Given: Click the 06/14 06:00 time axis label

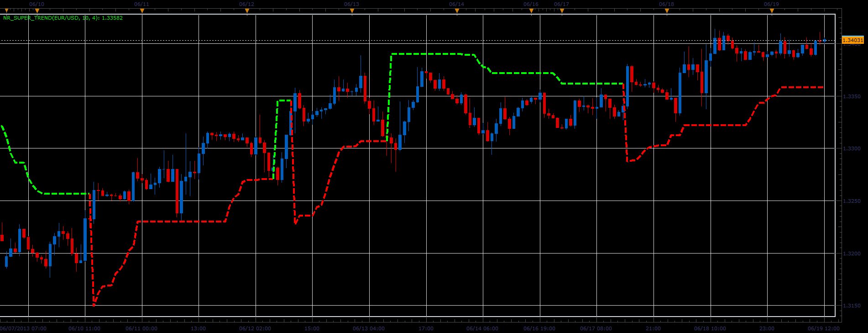Looking at the screenshot, I should coord(482,328).
